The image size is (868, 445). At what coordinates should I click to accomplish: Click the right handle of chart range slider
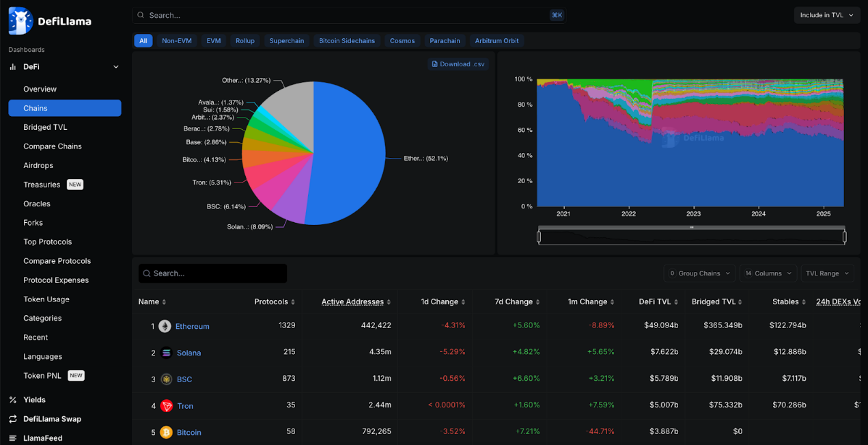tap(845, 237)
